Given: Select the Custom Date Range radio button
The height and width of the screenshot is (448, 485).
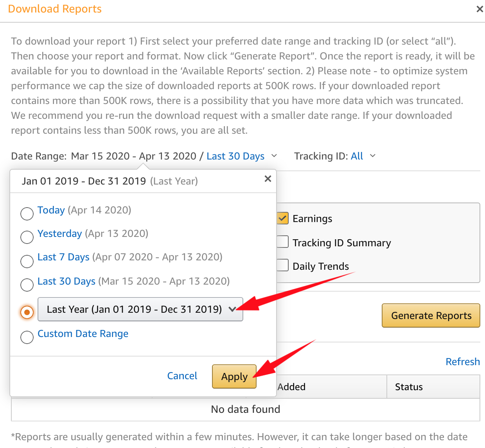Looking at the screenshot, I should point(27,337).
